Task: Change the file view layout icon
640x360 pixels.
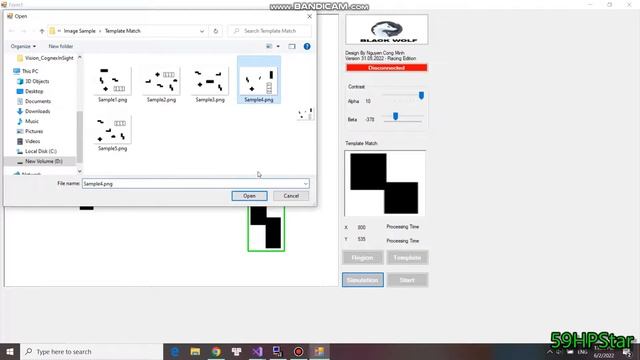Action: click(x=269, y=47)
